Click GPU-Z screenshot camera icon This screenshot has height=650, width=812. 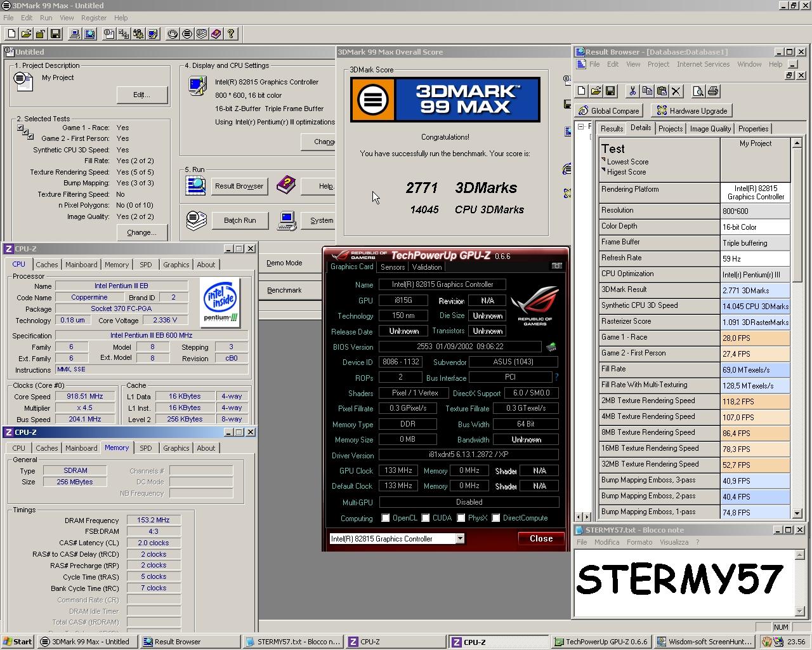tap(556, 266)
